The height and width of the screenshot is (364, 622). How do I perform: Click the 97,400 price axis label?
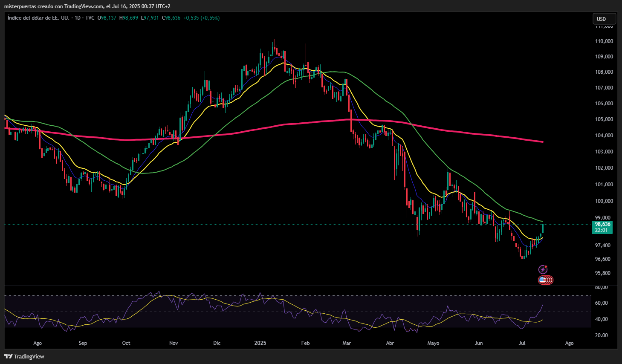(603, 246)
